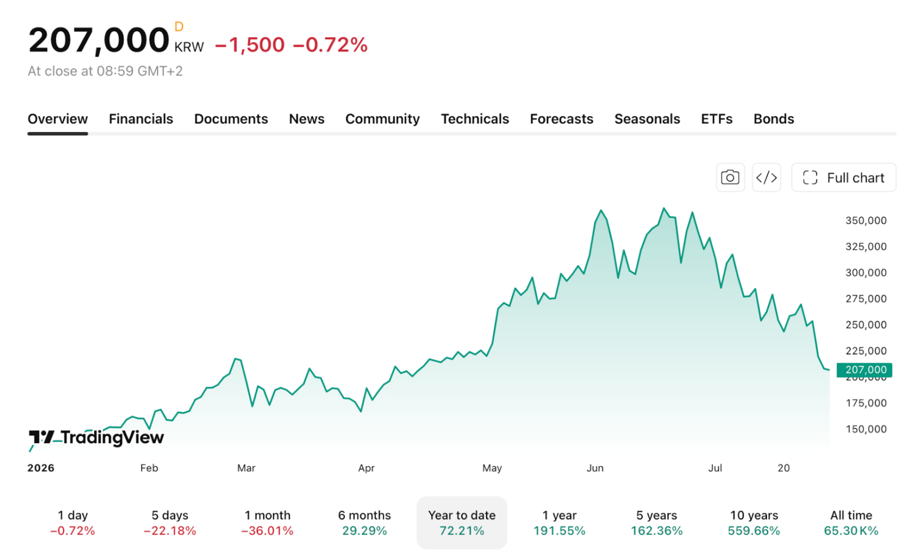The image size is (924, 560).
Task: Open the embed code icon
Action: (x=766, y=178)
